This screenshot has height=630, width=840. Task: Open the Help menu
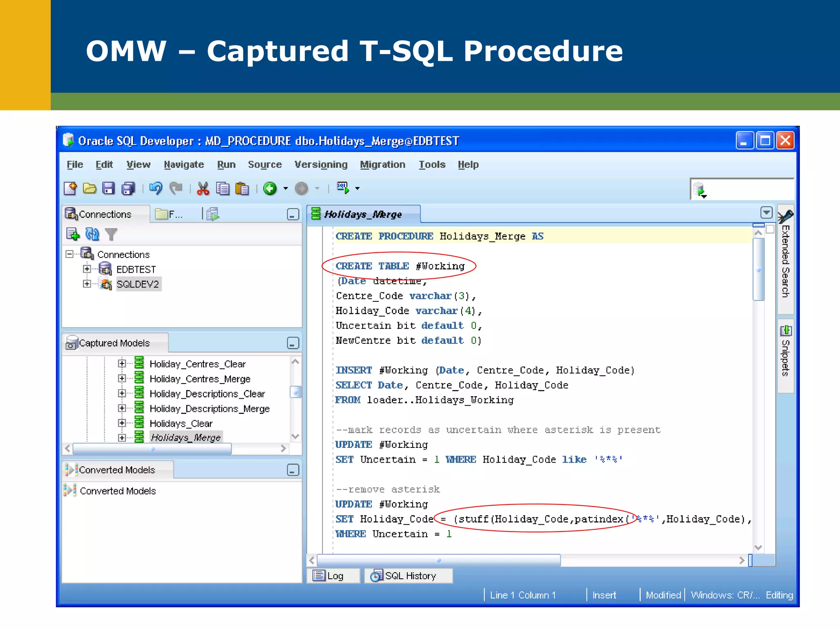coord(468,164)
